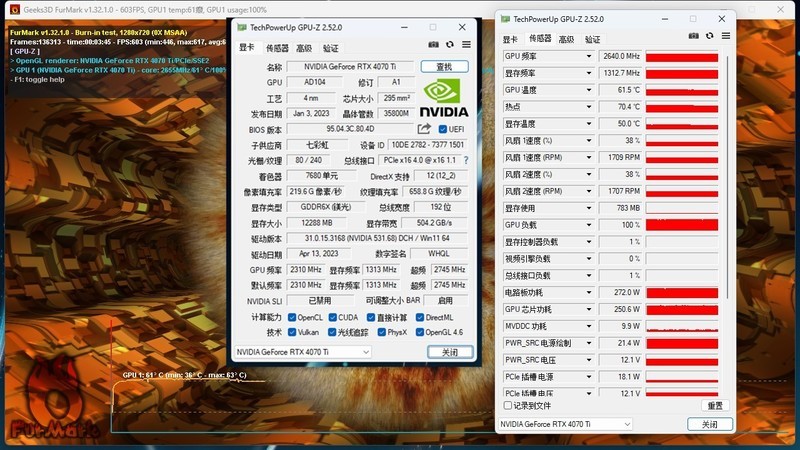
Task: Expand the GPU 负载 sensor dropdown
Action: tap(589, 225)
